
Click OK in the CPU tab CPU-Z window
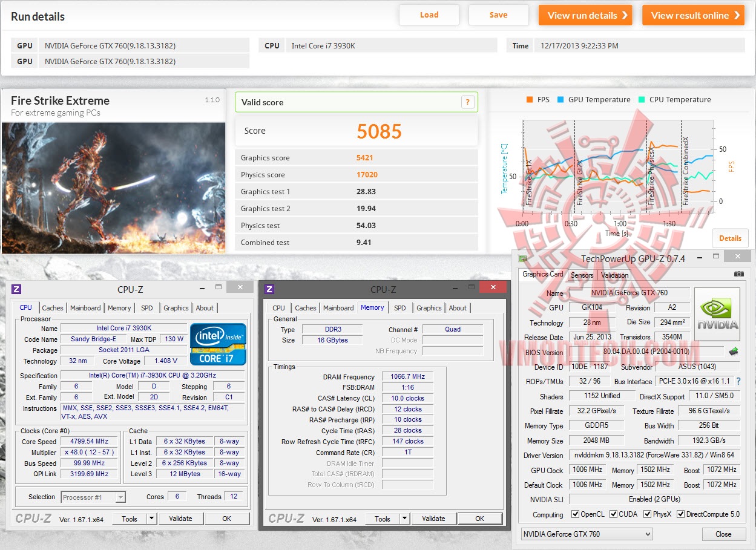[226, 519]
